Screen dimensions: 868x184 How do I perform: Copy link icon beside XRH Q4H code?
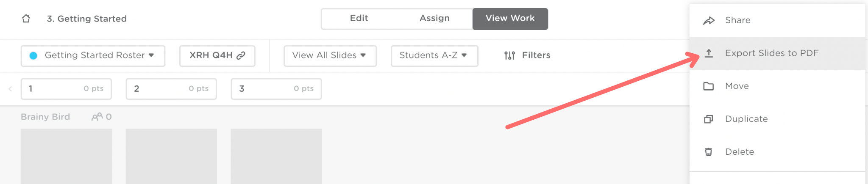241,55
